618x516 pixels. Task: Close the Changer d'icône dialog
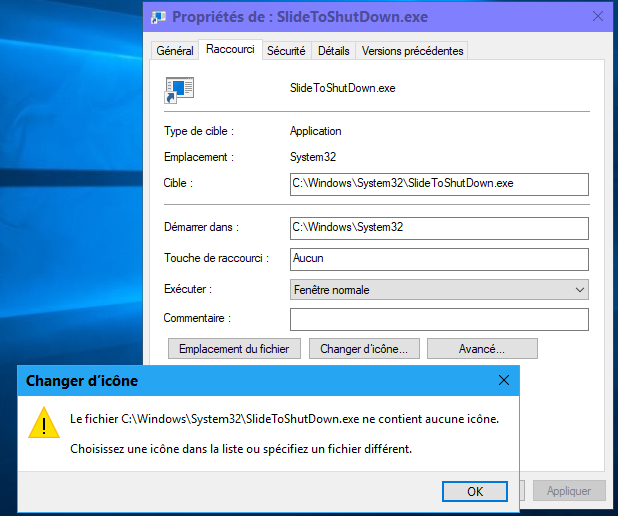(x=504, y=380)
